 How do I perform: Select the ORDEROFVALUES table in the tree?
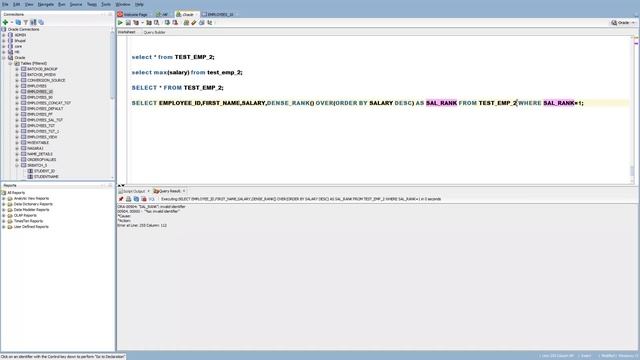pos(42,160)
